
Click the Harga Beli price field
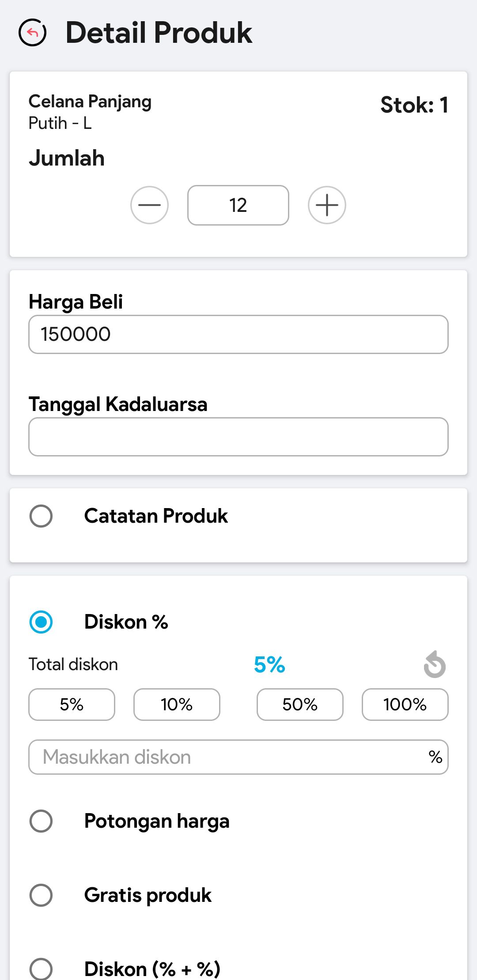[x=238, y=334]
